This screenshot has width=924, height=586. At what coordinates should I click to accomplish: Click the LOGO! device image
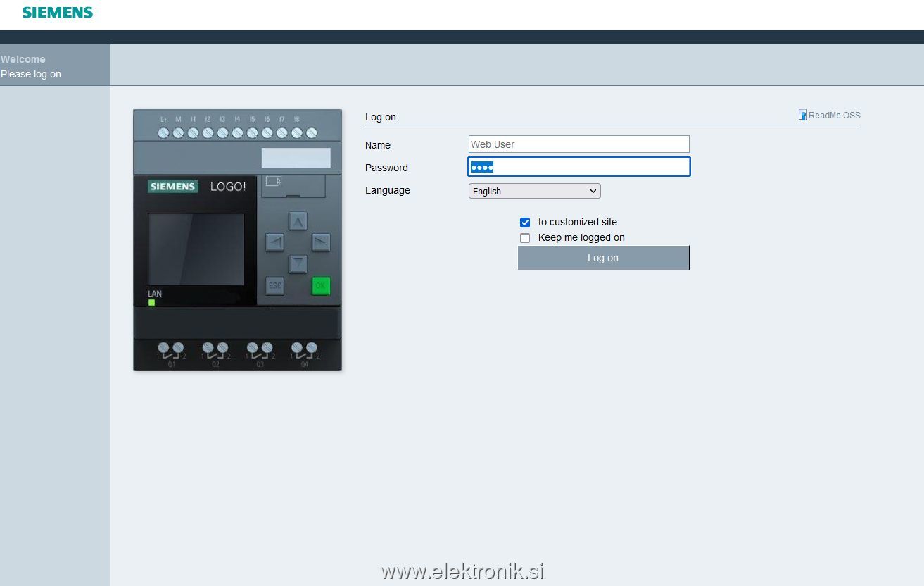pos(237,239)
